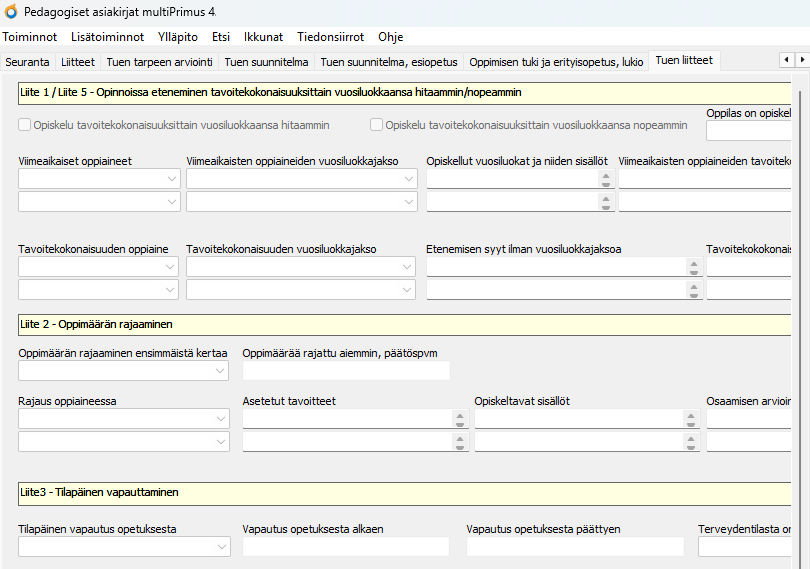Switch to Tuen tarpeen arviointi tab
Screen dimensions: 810x569
[159, 61]
